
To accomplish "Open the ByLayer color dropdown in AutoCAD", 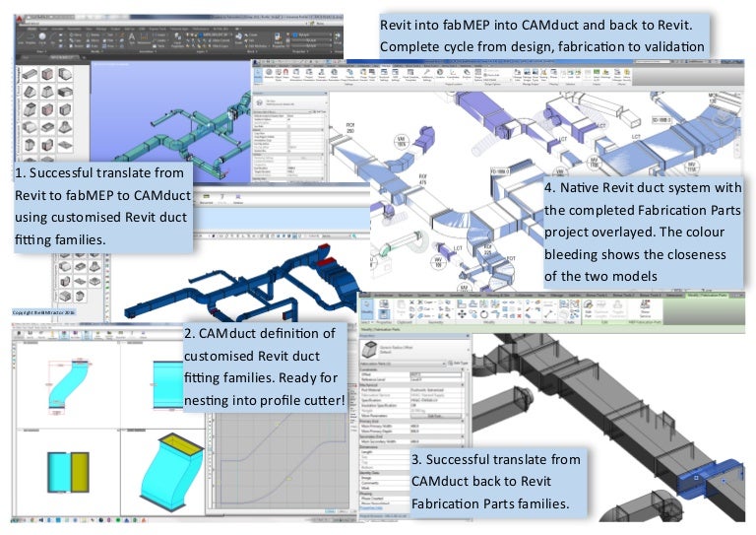I will coord(312,34).
